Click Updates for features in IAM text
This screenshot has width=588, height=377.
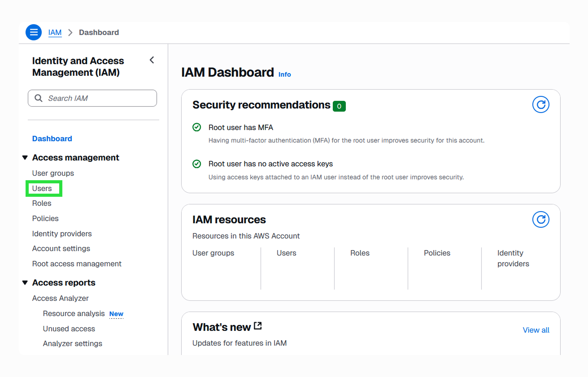tap(239, 343)
